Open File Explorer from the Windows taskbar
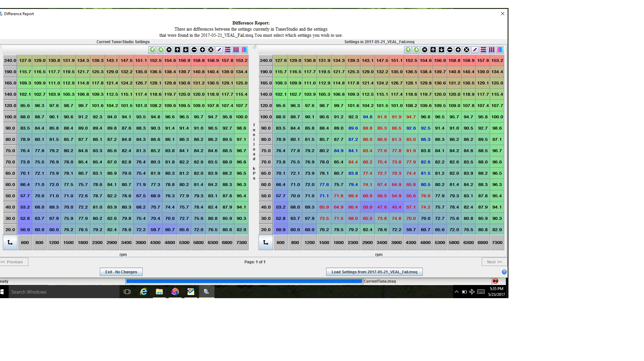The width and height of the screenshot is (644, 361). (x=159, y=292)
